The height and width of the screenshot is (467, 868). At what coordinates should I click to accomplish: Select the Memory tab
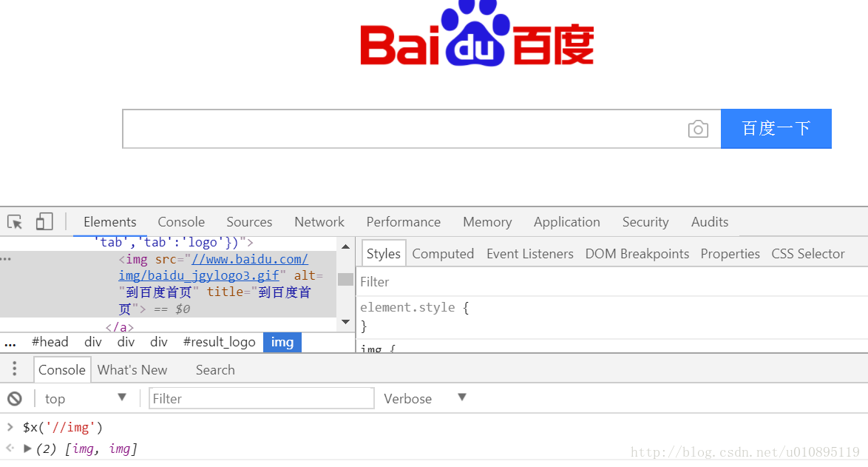click(487, 222)
